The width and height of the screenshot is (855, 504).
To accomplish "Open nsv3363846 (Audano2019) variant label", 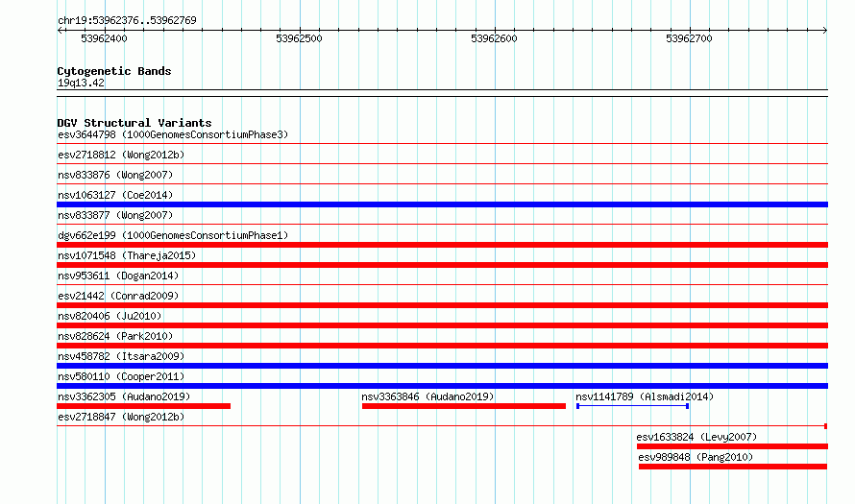I will click(427, 396).
